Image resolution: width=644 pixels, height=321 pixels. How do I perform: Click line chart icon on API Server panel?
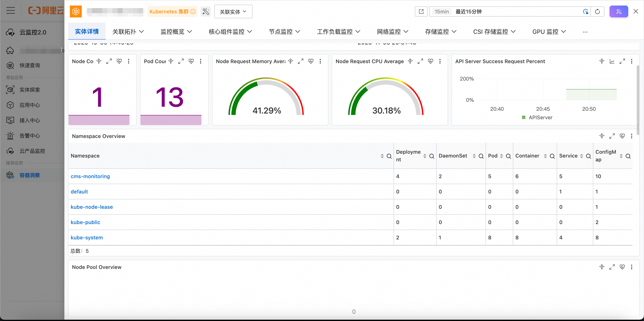coord(612,61)
